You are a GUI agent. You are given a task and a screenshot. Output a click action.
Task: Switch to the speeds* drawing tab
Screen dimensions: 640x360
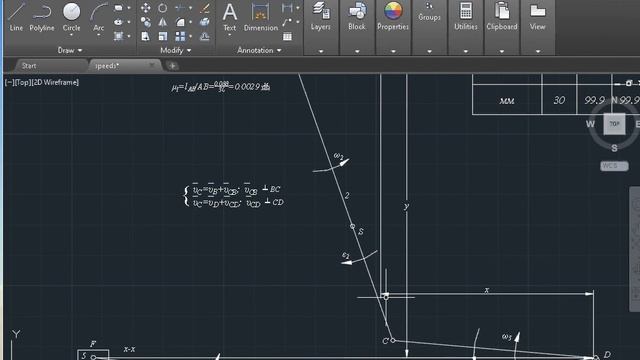107,66
